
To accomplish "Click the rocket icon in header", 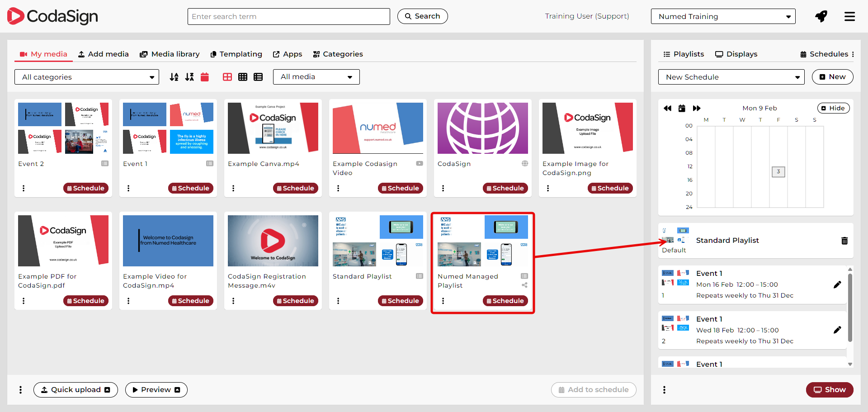I will pos(821,16).
